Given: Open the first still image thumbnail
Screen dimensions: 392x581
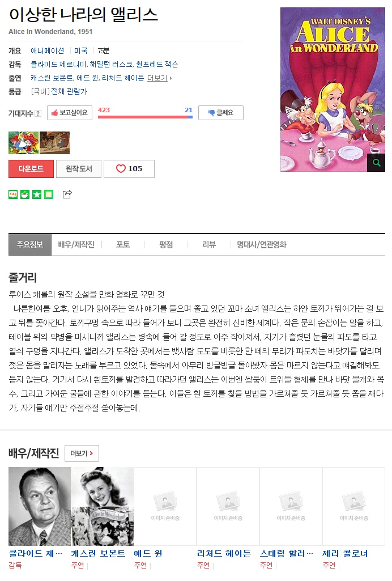Looking at the screenshot, I should [24, 143].
